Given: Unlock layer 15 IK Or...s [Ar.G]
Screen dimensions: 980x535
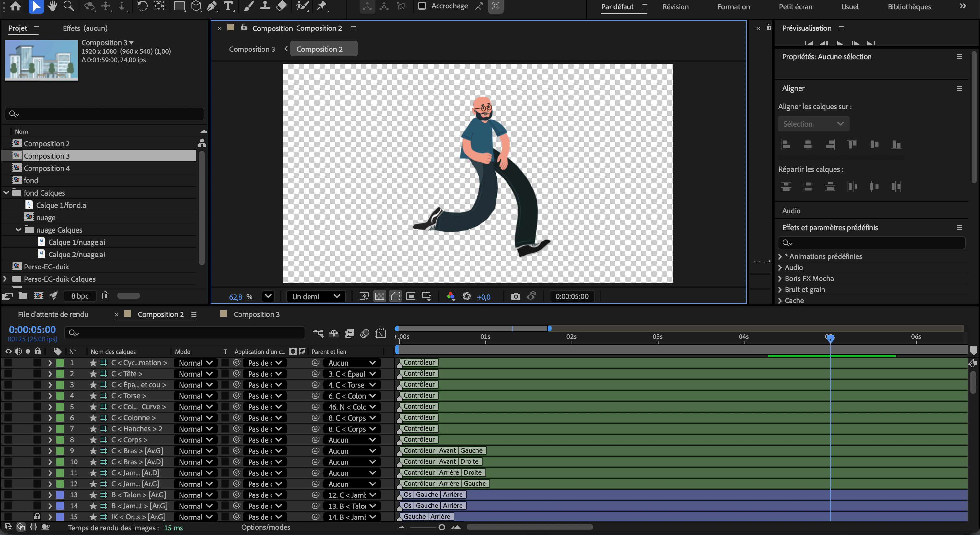Looking at the screenshot, I should coord(37,517).
